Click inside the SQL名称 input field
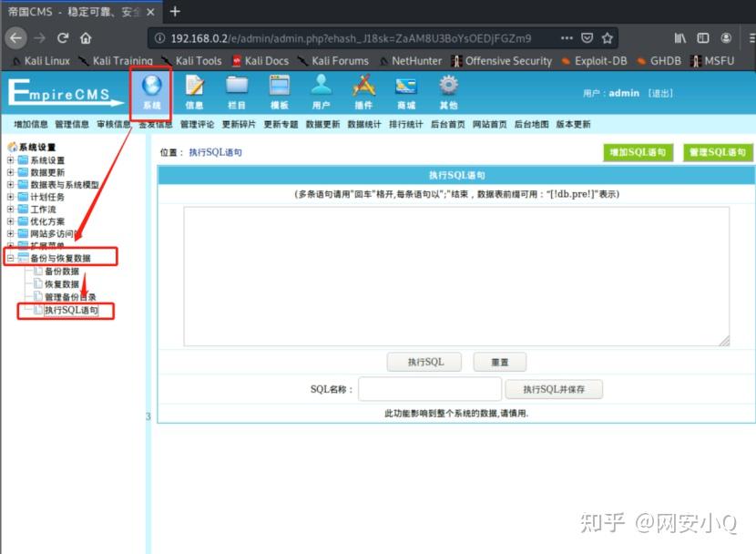Image resolution: width=756 pixels, height=554 pixels. click(430, 389)
